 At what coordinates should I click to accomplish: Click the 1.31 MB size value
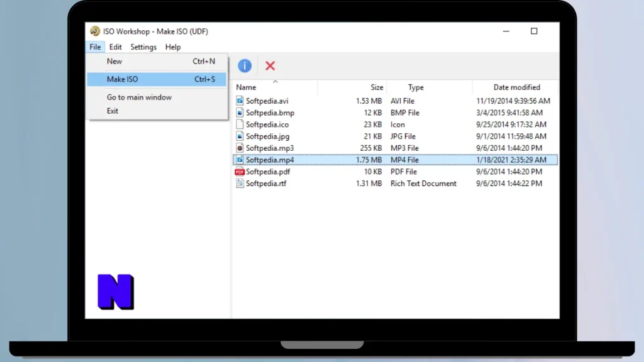(x=369, y=184)
